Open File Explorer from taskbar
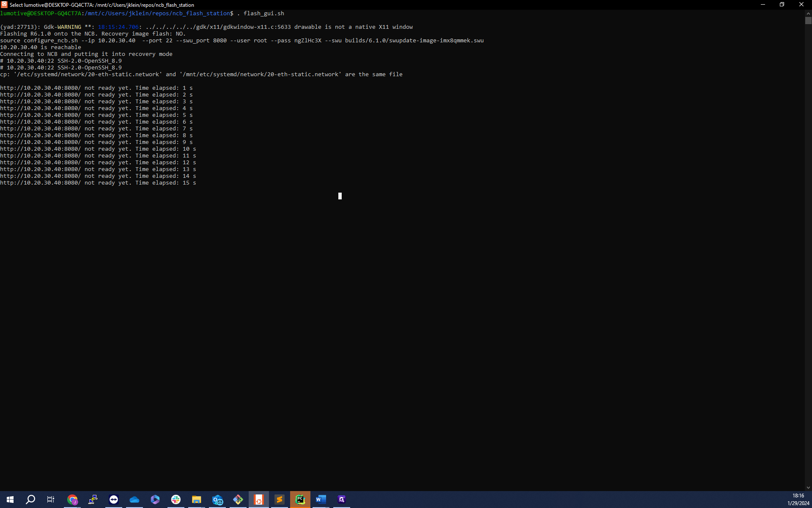The image size is (812, 508). [197, 500]
